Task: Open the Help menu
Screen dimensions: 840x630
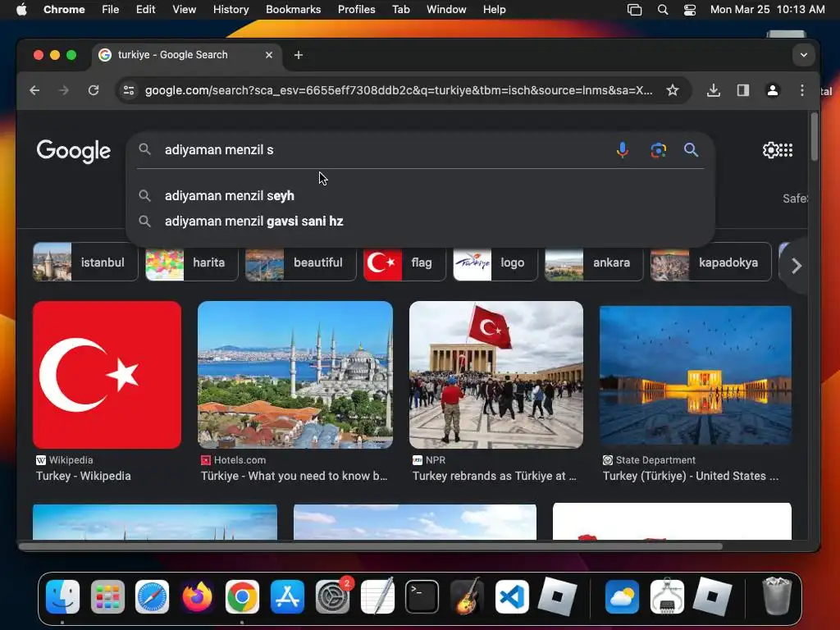Action: tap(494, 9)
